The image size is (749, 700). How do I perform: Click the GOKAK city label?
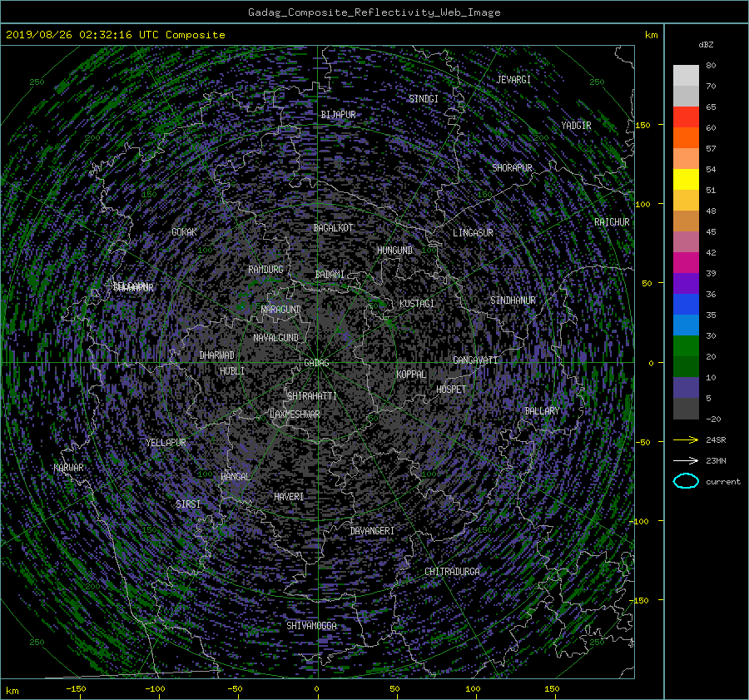click(x=184, y=232)
